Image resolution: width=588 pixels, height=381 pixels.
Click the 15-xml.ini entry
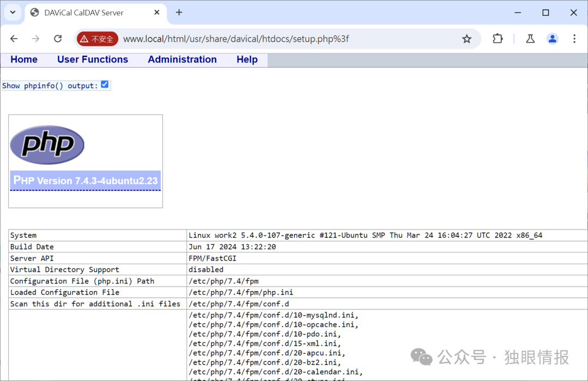tap(265, 343)
